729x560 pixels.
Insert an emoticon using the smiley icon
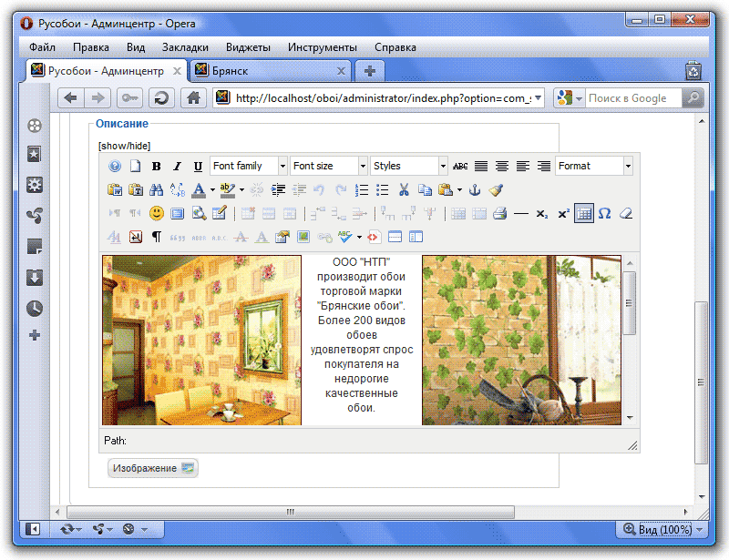click(x=156, y=214)
